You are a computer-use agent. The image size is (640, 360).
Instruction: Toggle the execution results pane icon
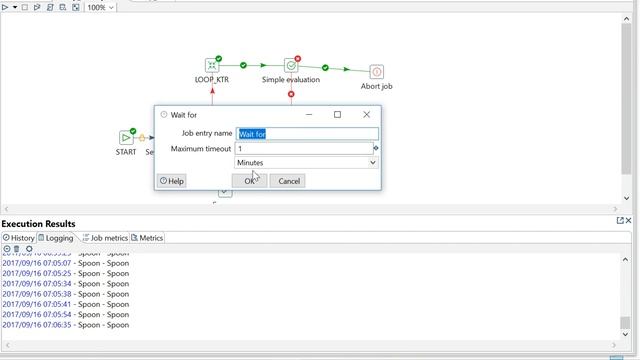click(x=76, y=7)
